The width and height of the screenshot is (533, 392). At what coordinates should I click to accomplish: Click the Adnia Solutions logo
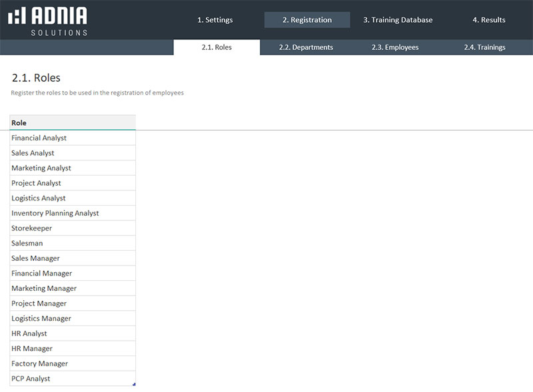click(x=47, y=20)
